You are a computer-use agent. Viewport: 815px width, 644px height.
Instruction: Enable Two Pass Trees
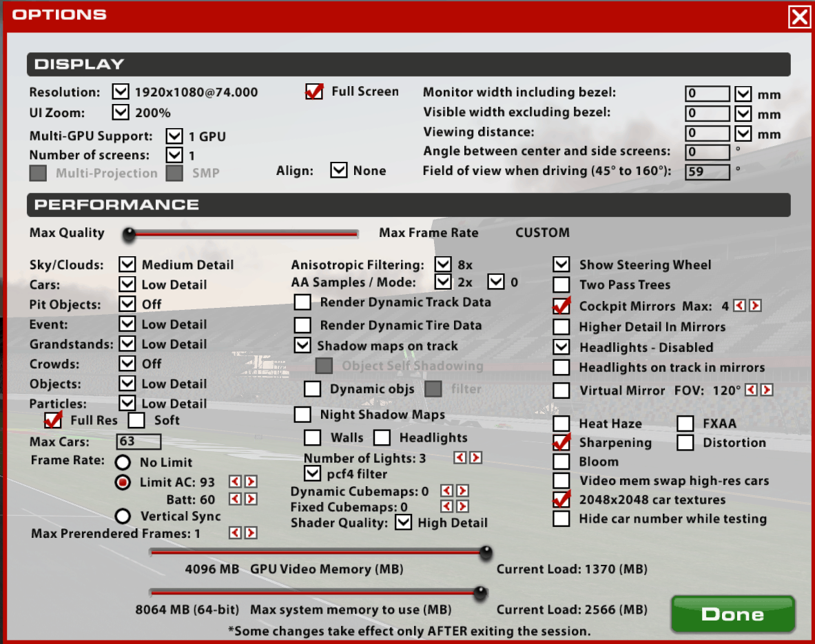(561, 284)
